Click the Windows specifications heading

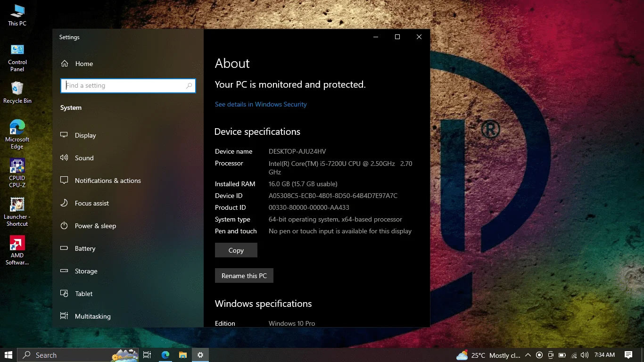click(264, 304)
